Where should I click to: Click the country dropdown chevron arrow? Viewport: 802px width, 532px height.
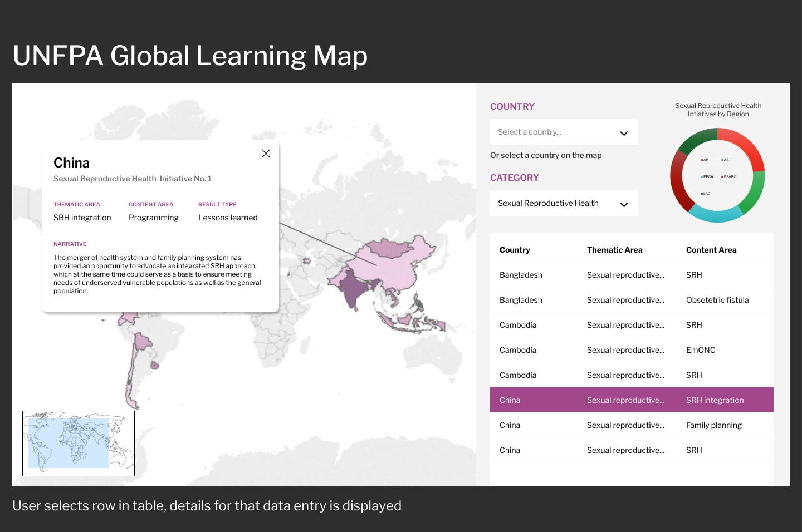pyautogui.click(x=624, y=133)
